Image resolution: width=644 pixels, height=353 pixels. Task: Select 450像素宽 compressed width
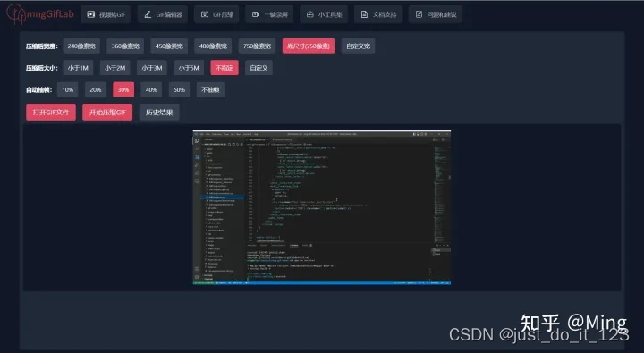(169, 46)
